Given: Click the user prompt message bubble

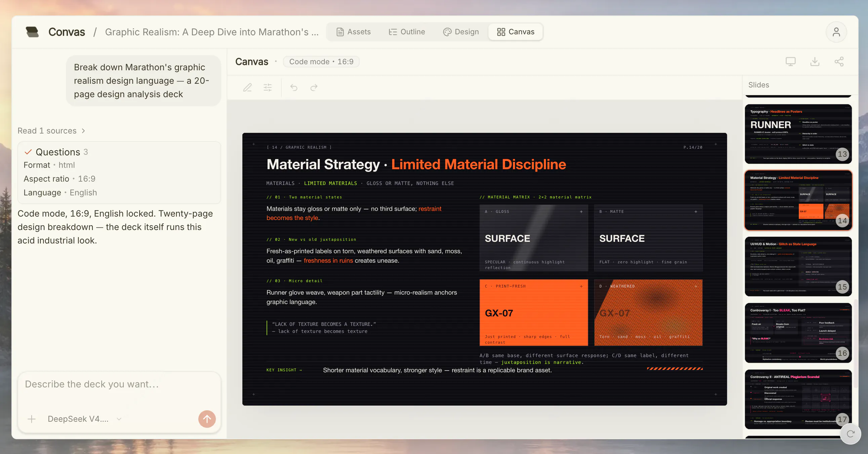Looking at the screenshot, I should 144,81.
